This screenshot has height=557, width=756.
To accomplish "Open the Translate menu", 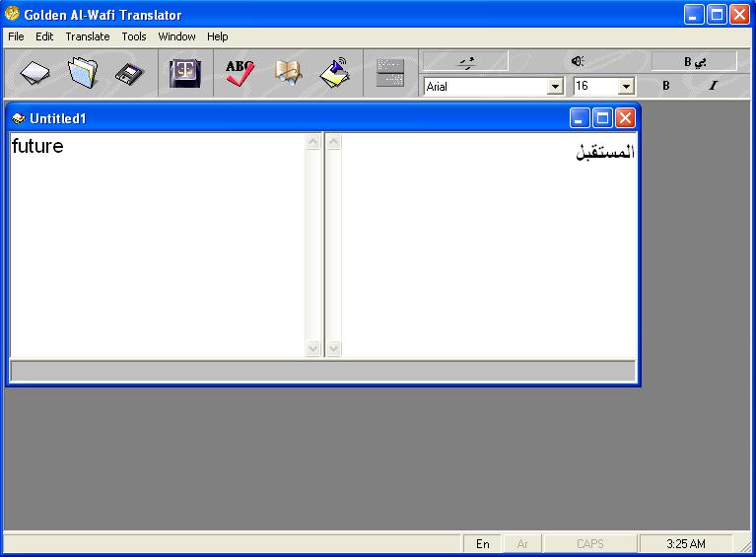I will pyautogui.click(x=88, y=36).
